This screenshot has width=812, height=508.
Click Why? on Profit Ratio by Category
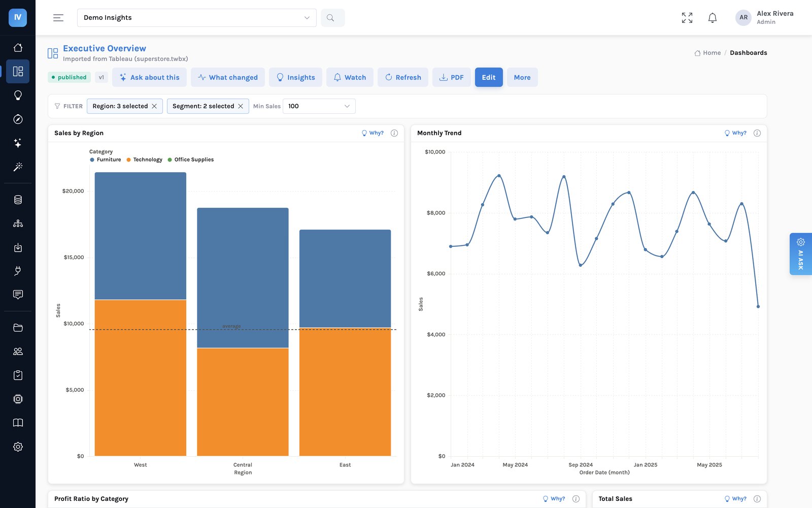(554, 499)
